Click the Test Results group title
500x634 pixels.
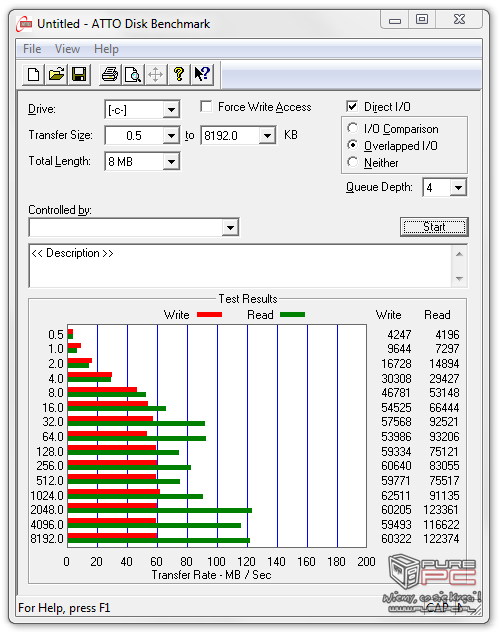[x=248, y=299]
